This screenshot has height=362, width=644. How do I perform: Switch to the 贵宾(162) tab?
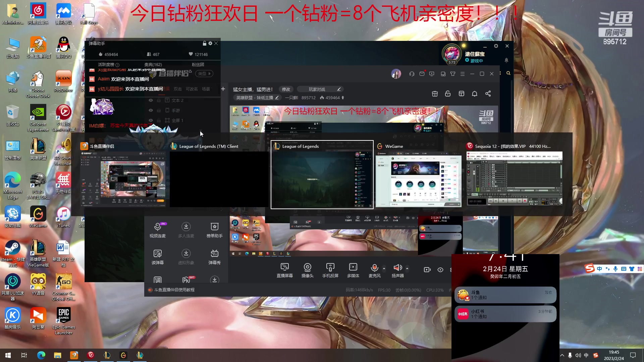coord(153,64)
